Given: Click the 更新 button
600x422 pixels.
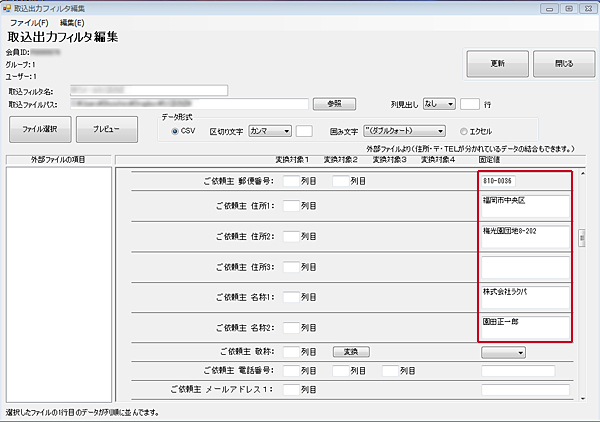Looking at the screenshot, I should coord(498,64).
